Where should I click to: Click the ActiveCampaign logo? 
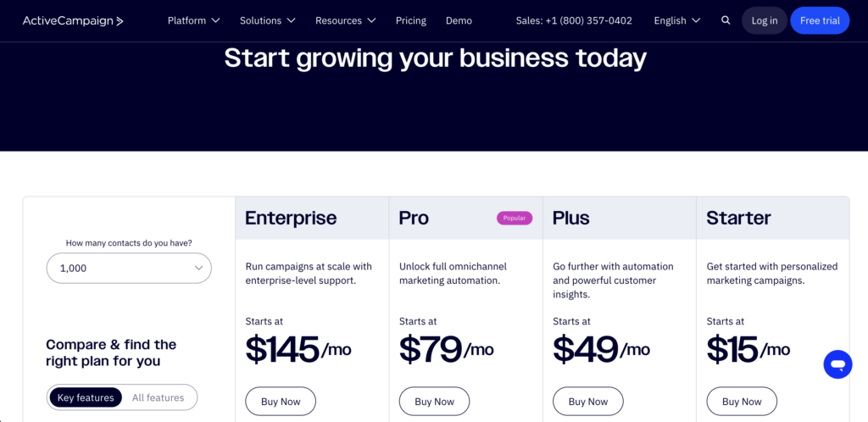pyautogui.click(x=73, y=20)
